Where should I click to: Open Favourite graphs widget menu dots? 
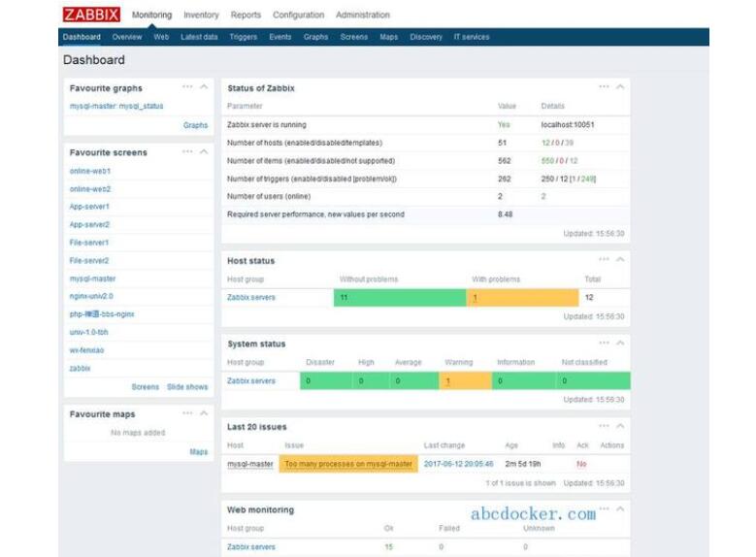187,86
